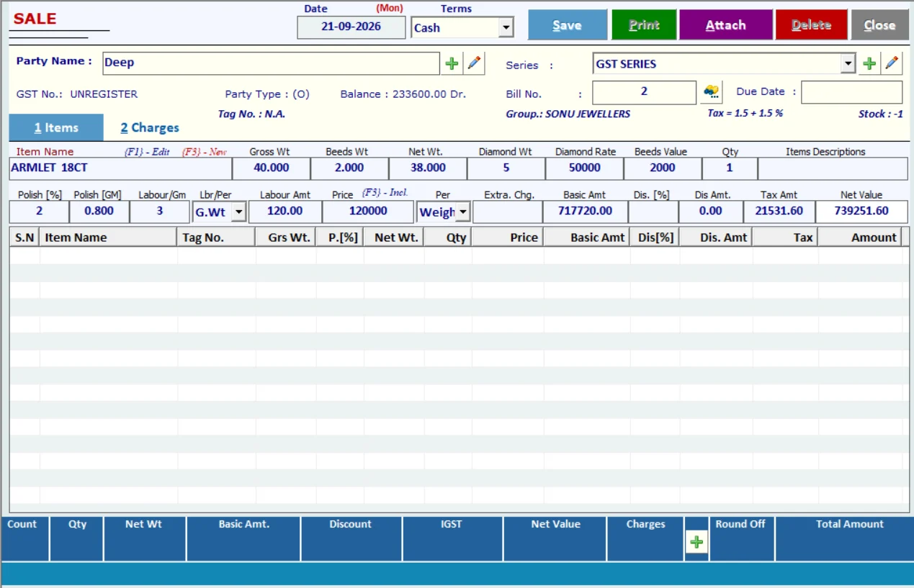Click the Attach button
The width and height of the screenshot is (914, 588).
click(x=725, y=25)
